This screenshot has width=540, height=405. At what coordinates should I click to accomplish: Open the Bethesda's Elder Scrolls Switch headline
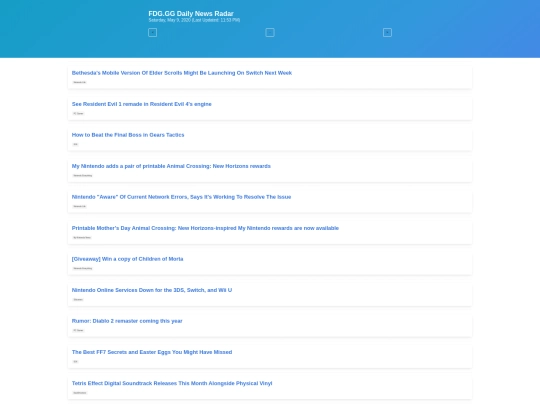click(182, 73)
